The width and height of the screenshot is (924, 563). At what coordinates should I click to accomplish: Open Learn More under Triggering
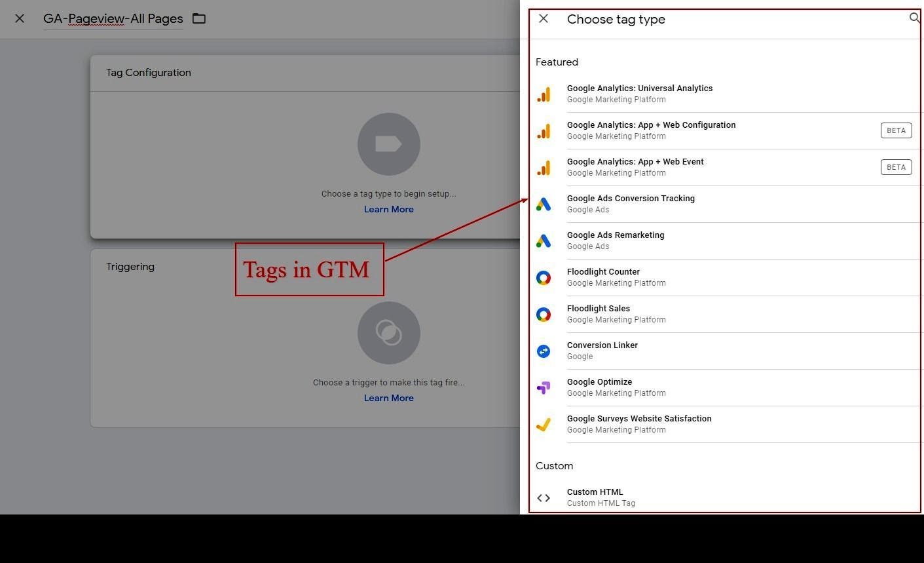[388, 397]
